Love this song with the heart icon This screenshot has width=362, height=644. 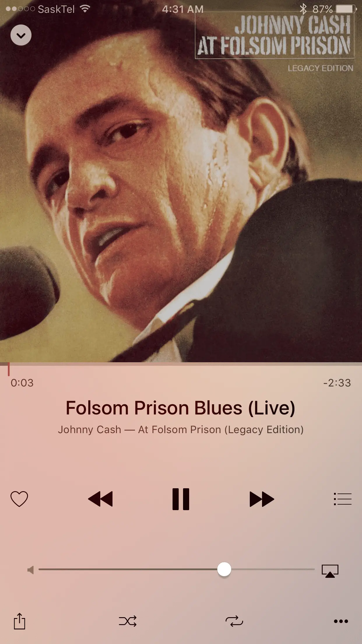point(19,499)
